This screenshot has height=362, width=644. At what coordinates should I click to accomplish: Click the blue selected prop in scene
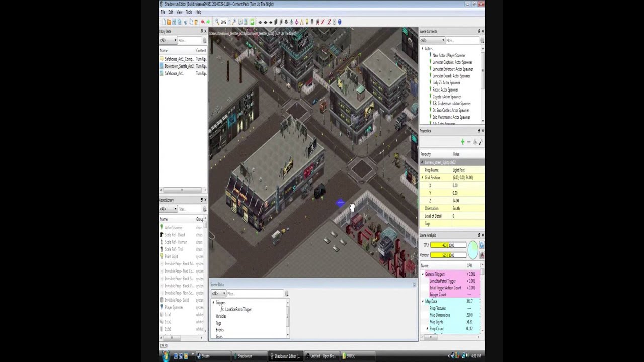click(x=341, y=203)
